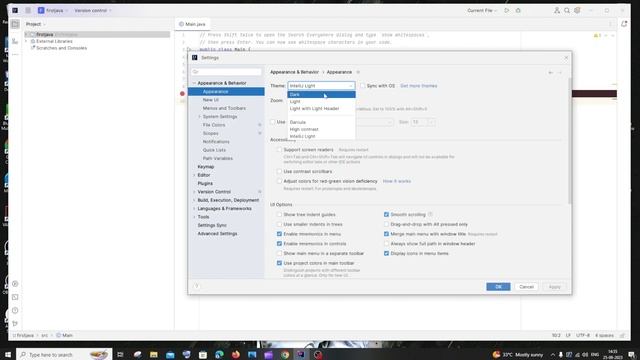This screenshot has width=640, height=360.
Task: Open Task View on taskbar
Action: (120, 355)
